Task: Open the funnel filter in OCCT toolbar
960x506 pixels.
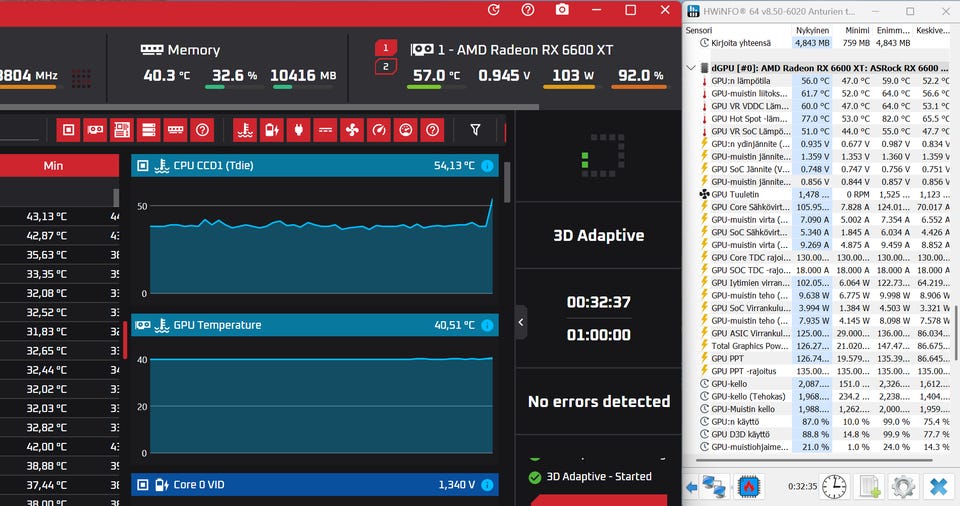Action: pyautogui.click(x=475, y=129)
